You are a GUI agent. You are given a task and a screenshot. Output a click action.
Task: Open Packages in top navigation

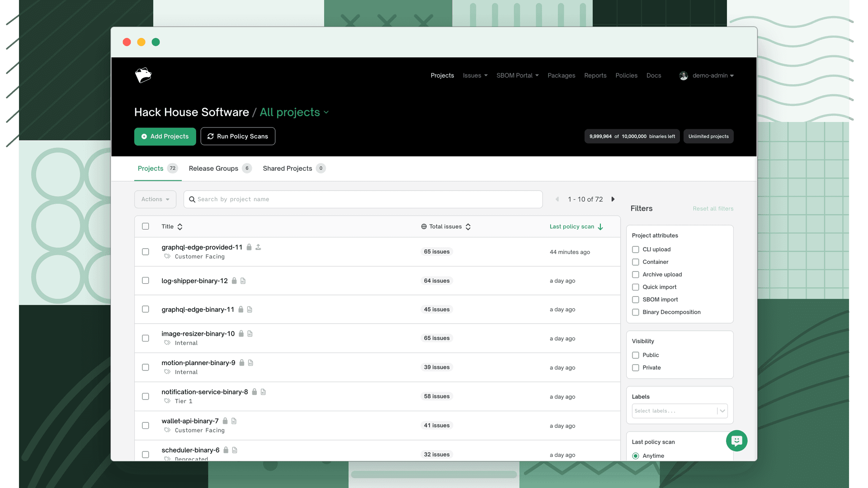pos(561,75)
